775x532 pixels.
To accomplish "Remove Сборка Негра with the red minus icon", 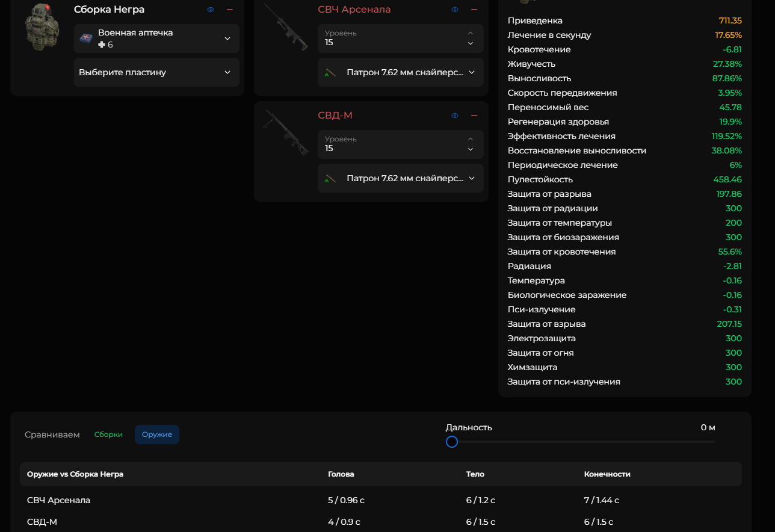I will coord(230,10).
